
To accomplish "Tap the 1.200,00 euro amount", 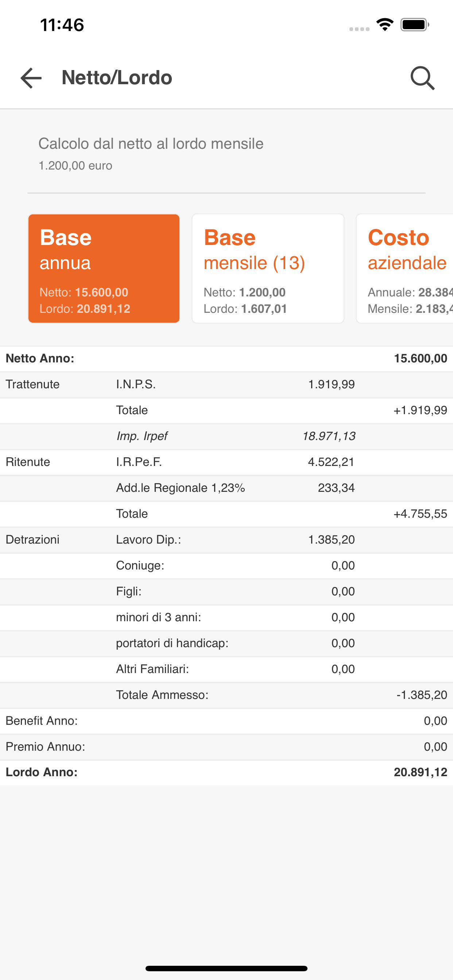I will [75, 166].
